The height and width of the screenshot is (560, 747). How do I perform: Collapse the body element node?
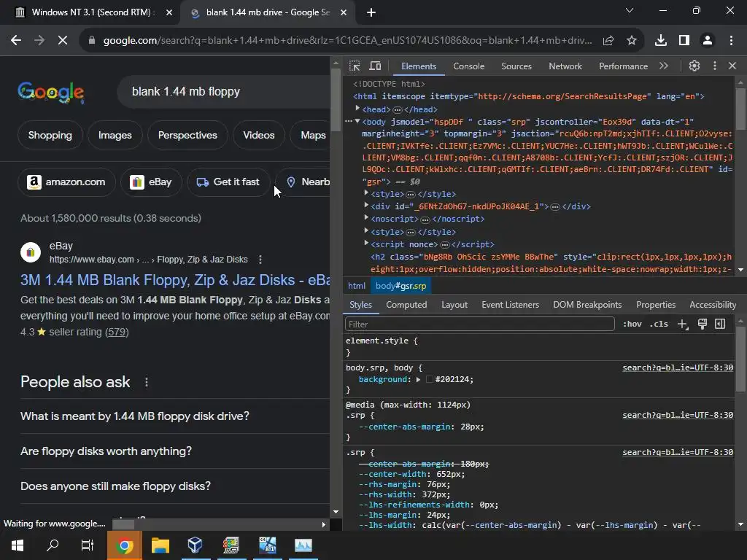coord(357,122)
